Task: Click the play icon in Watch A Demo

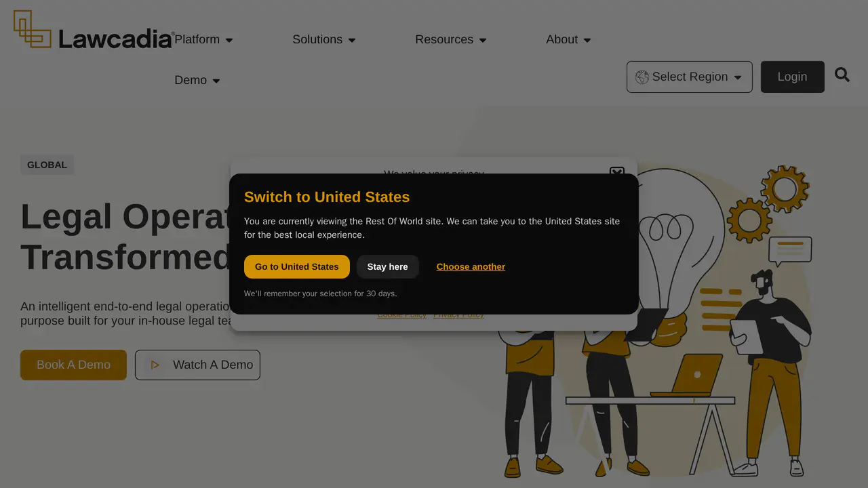Action: [155, 365]
